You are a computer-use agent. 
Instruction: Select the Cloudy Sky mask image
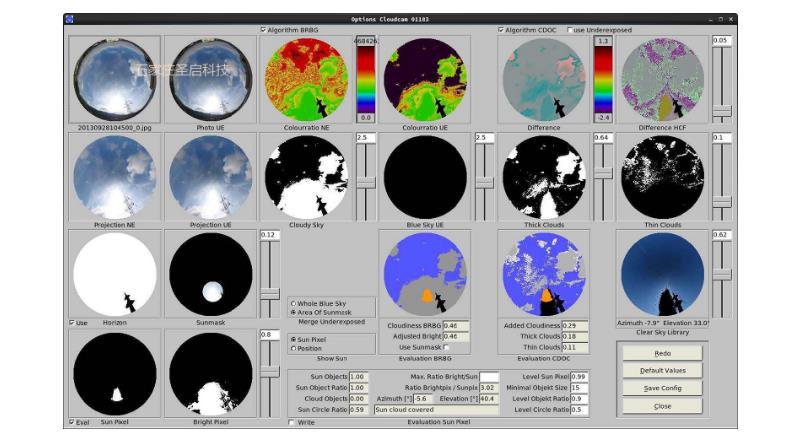click(306, 177)
